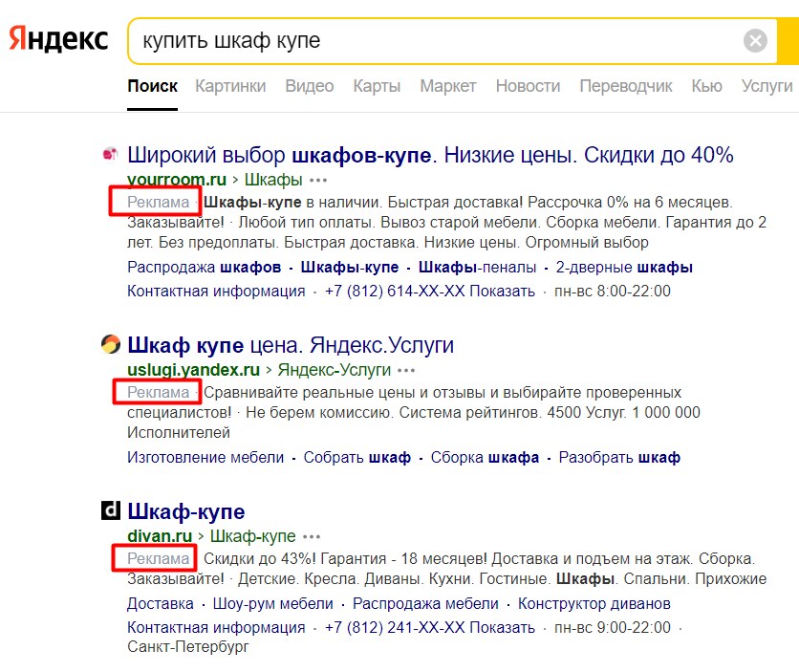799x672 pixels.
Task: Clear the search query with the x icon
Action: tap(755, 39)
